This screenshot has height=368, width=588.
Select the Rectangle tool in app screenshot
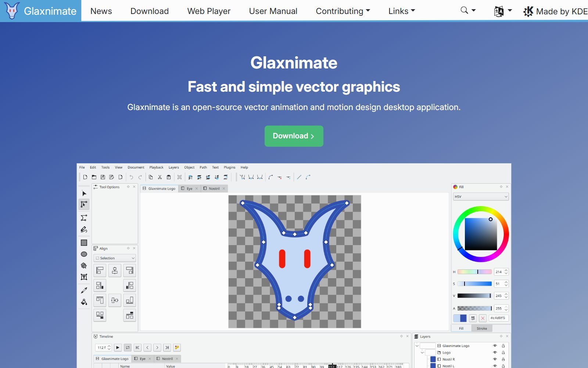tap(84, 243)
